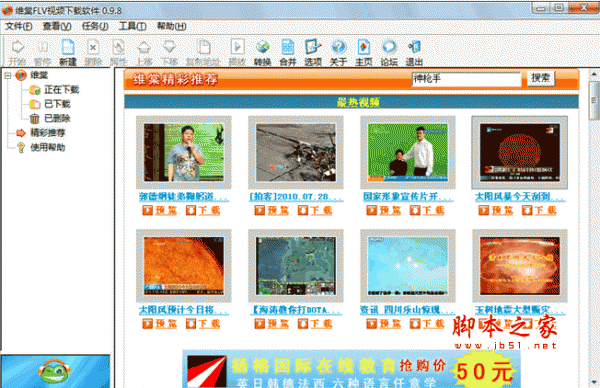Click the 关于 (about) toolbar icon
This screenshot has height=388, width=600.
pyautogui.click(x=338, y=52)
